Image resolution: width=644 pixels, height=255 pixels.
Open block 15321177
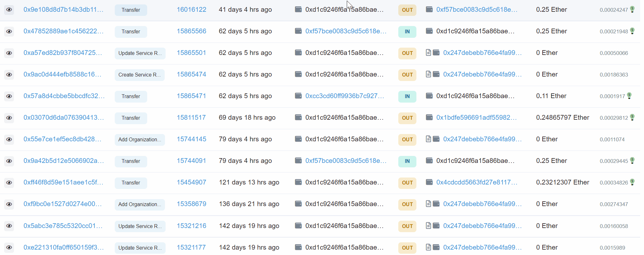191,247
